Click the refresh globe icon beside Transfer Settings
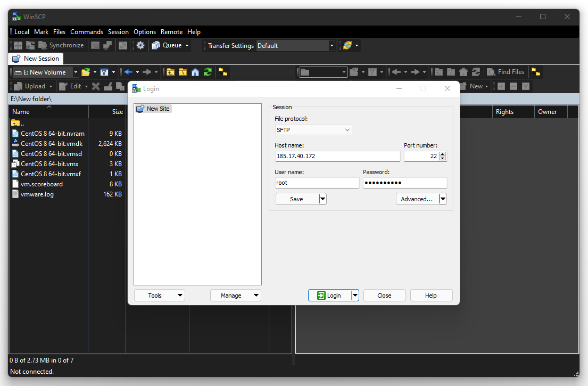 pyautogui.click(x=347, y=45)
